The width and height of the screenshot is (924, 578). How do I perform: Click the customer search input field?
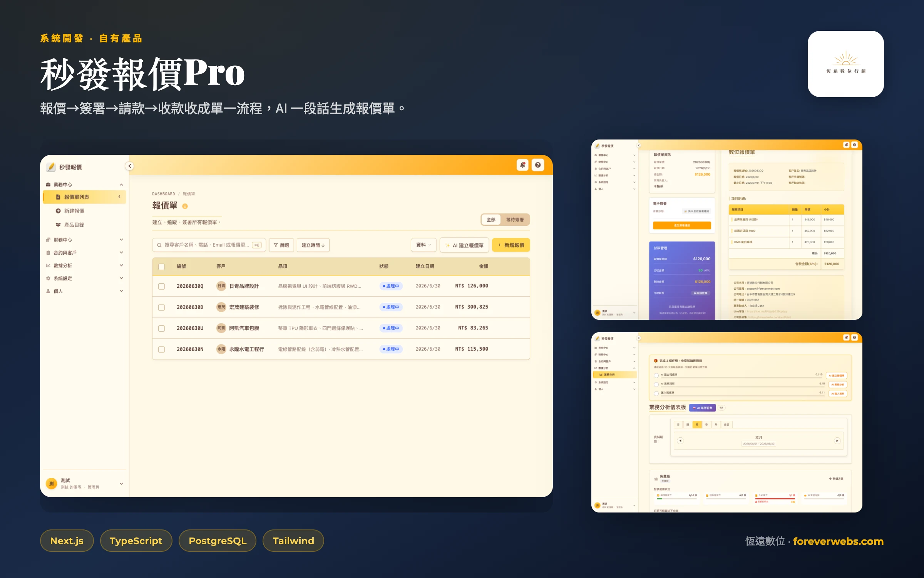point(209,245)
